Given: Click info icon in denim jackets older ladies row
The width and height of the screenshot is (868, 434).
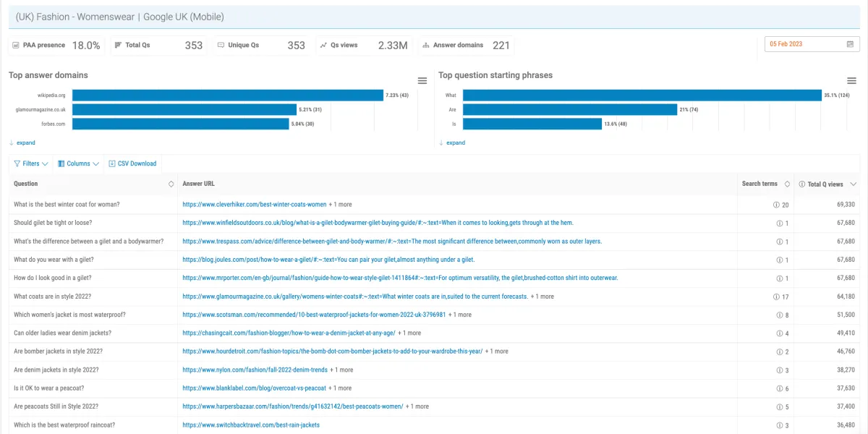Looking at the screenshot, I should [x=780, y=333].
